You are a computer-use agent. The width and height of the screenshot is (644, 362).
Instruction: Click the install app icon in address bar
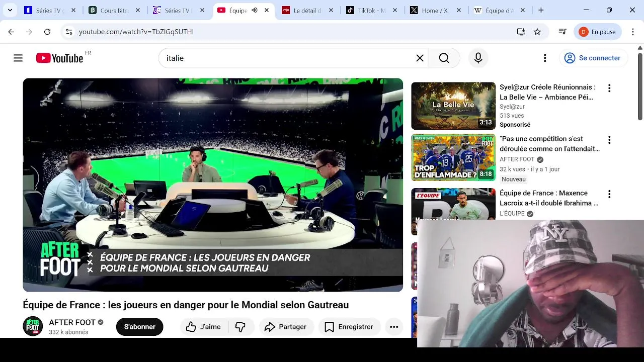pyautogui.click(x=521, y=32)
